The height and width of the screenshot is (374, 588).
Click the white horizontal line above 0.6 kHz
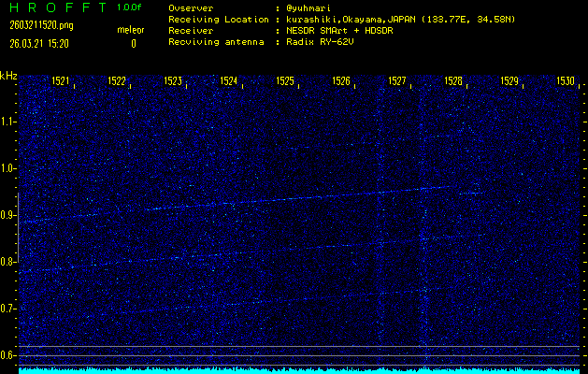pos(299,347)
